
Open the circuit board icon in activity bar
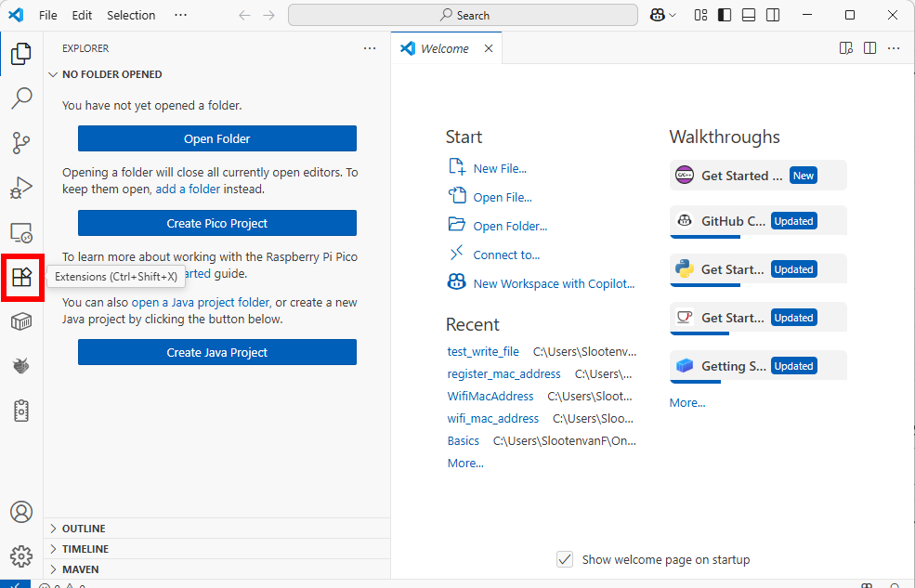coord(21,411)
